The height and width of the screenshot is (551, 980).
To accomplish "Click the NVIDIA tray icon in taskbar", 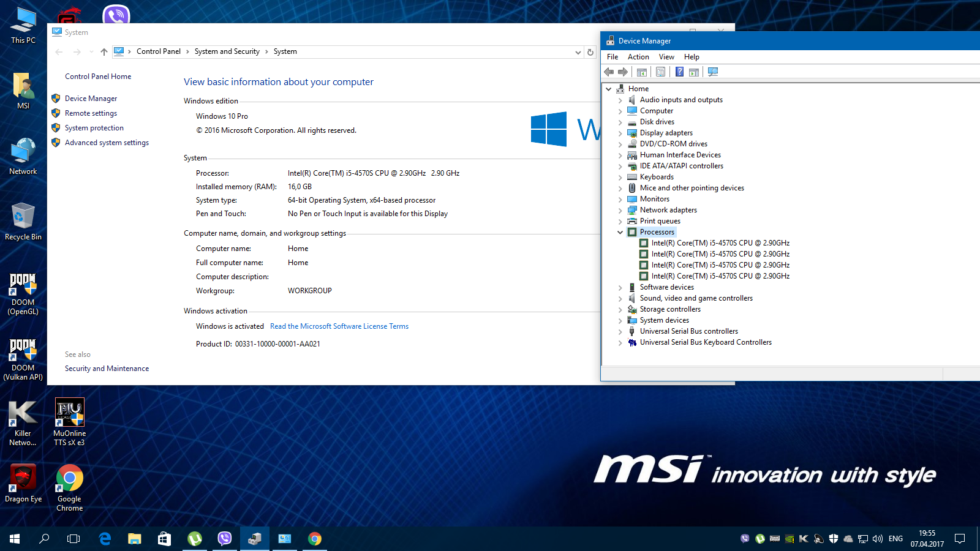I will tap(790, 539).
